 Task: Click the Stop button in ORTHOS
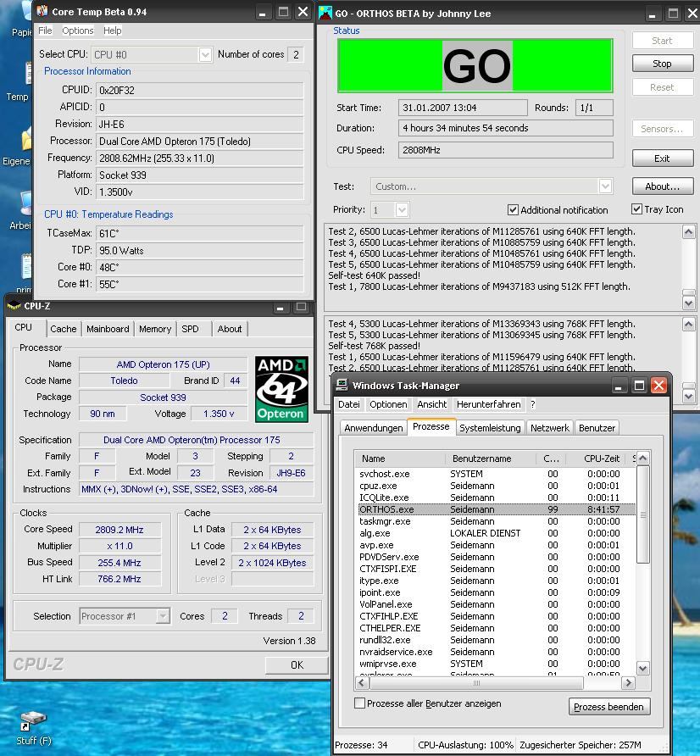[x=663, y=64]
